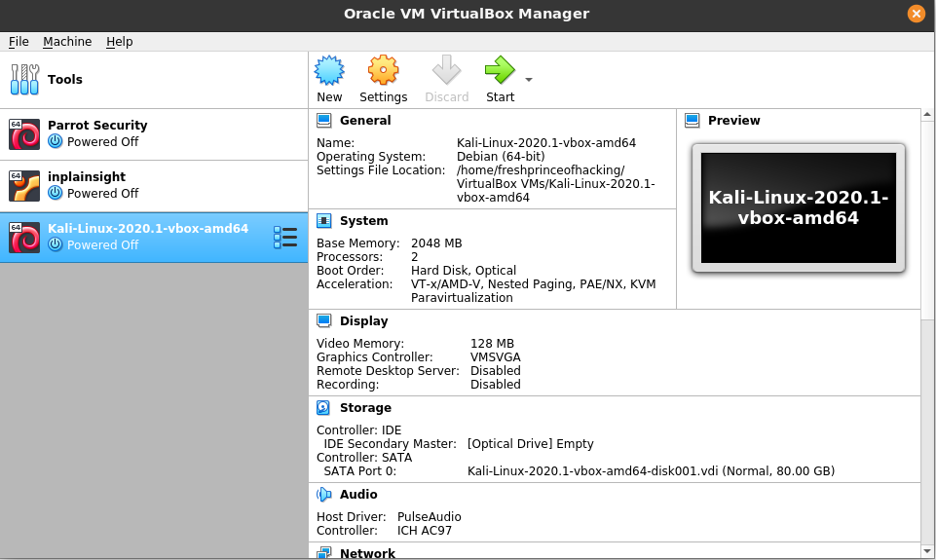Viewport: 936px width, 560px height.
Task: Select the inplainsight VM icon
Action: pos(24,186)
